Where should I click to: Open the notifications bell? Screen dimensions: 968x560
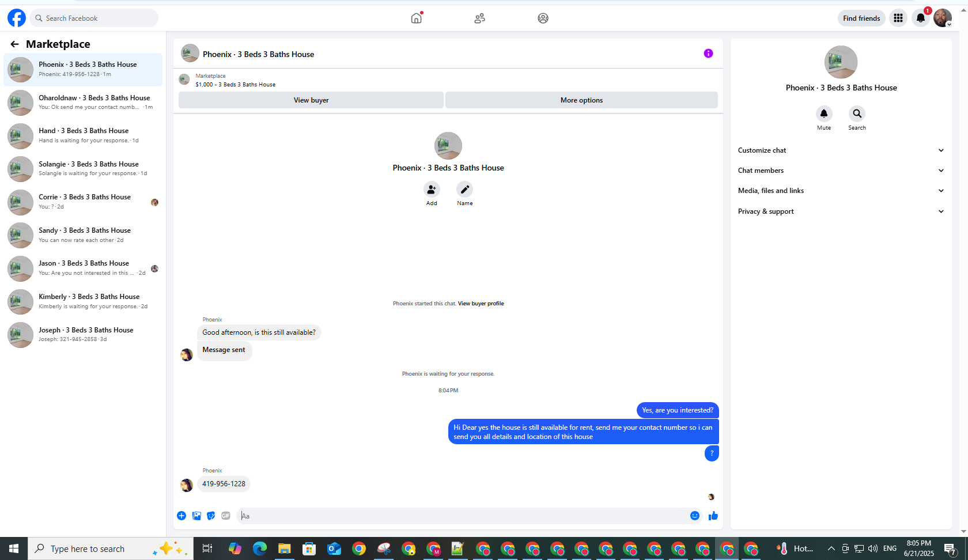tap(921, 18)
